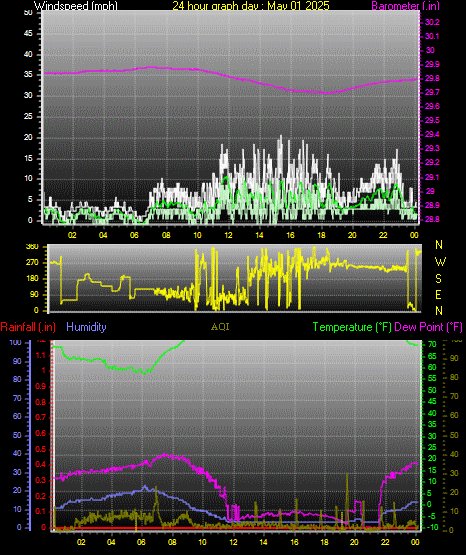Click blue humidity axis value 100
Image resolution: width=466 pixels, height=555 pixels.
coord(16,343)
